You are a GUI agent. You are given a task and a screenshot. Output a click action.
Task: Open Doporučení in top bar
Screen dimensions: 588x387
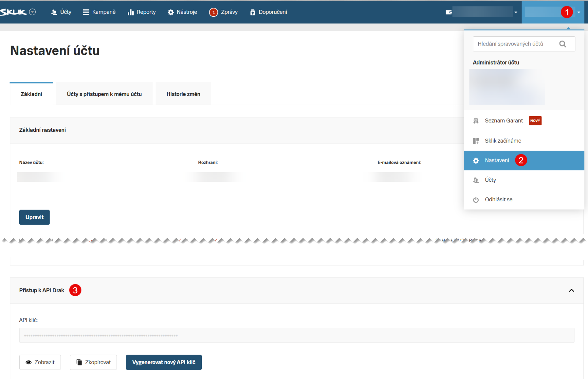[268, 12]
